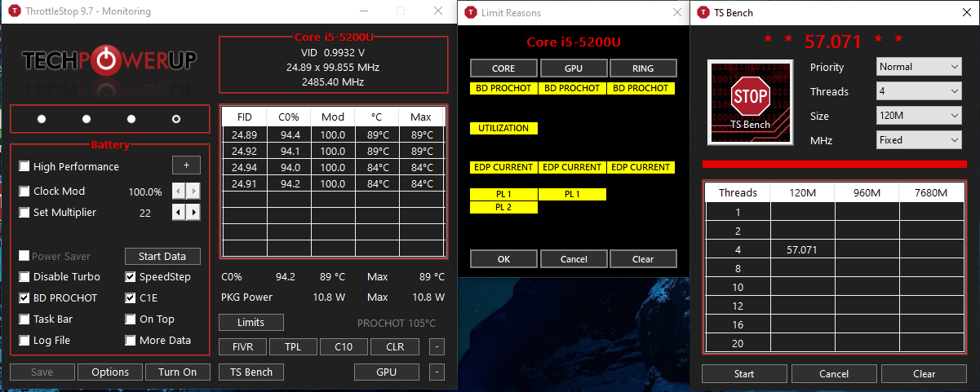Click the ThrottleStop title bar logo icon

pos(16,11)
